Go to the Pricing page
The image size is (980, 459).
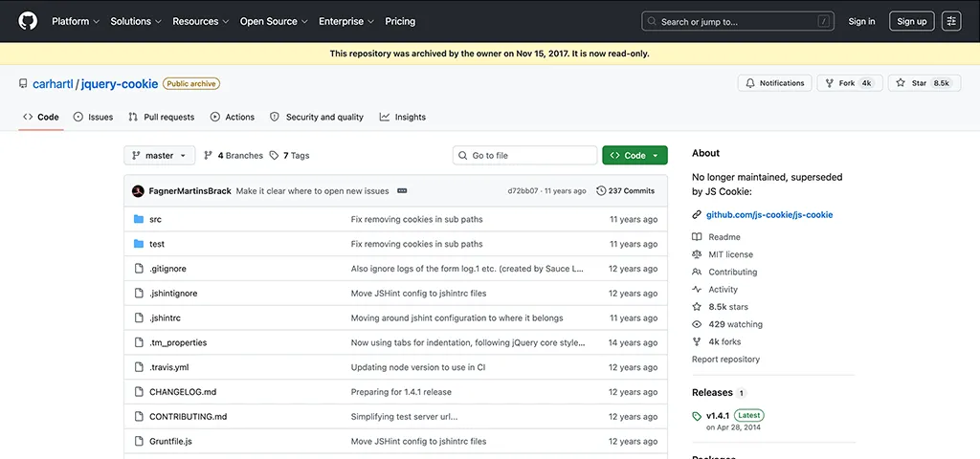[x=400, y=21]
